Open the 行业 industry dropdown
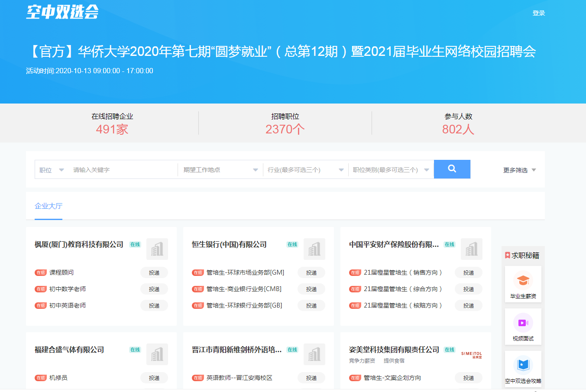 305,170
